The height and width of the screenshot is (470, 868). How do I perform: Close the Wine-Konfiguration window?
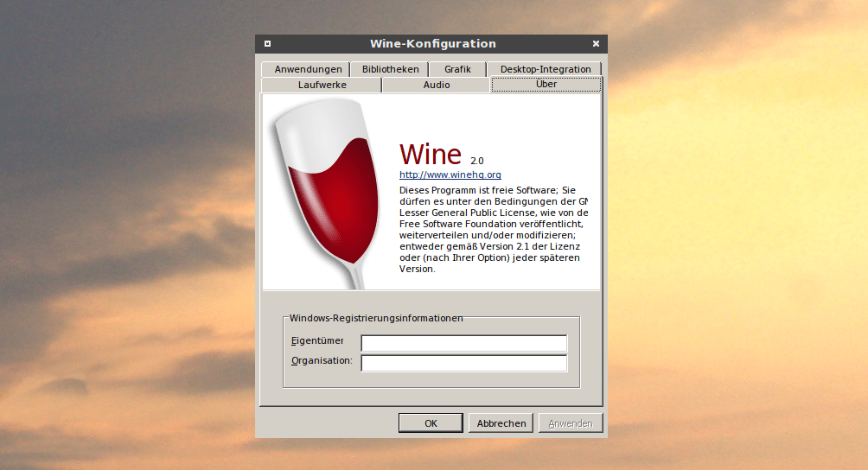[596, 44]
